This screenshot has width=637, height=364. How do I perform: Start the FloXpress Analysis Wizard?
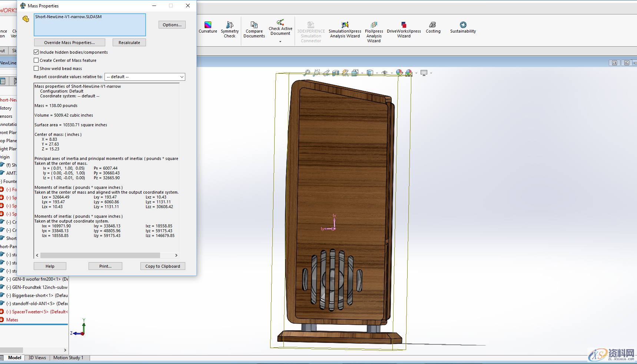374,29
